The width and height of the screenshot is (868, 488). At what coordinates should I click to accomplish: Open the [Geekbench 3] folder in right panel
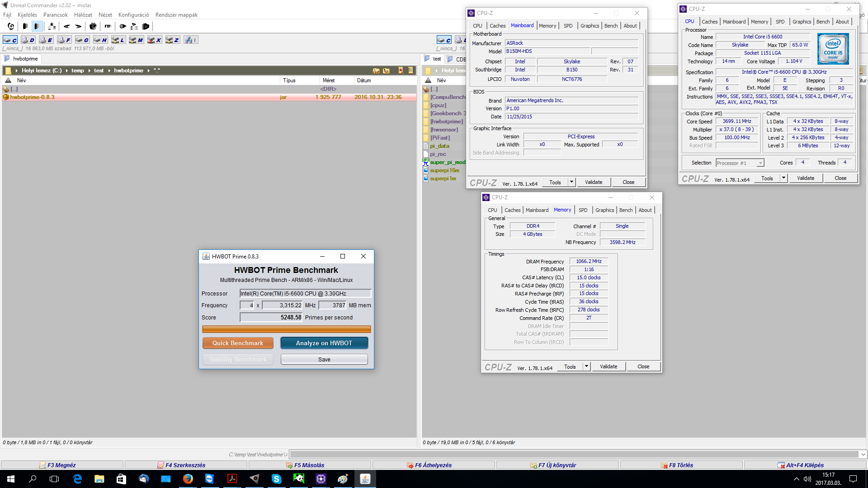point(448,113)
